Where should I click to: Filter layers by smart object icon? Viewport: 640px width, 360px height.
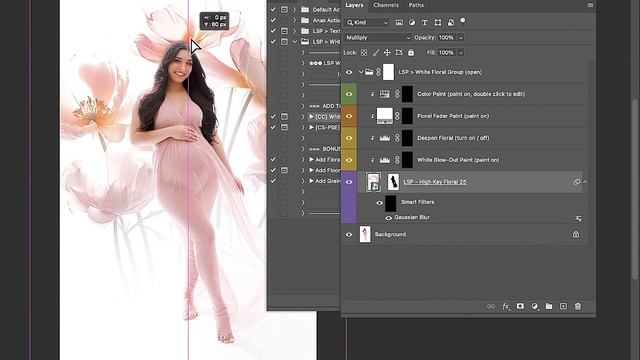pos(451,22)
